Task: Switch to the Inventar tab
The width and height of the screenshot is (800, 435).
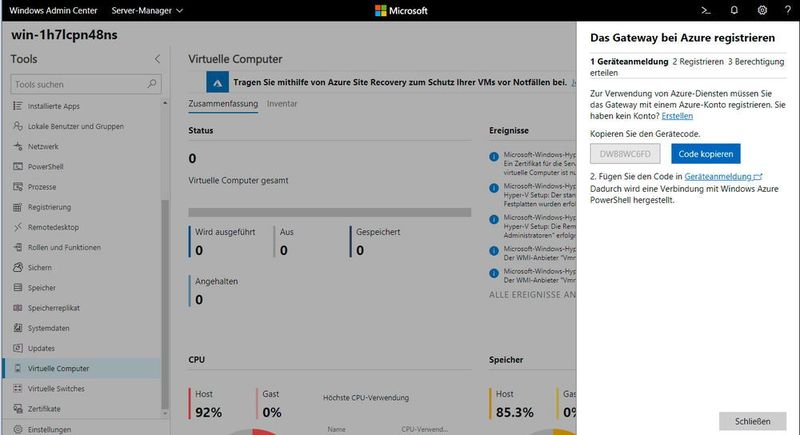Action: tap(282, 104)
